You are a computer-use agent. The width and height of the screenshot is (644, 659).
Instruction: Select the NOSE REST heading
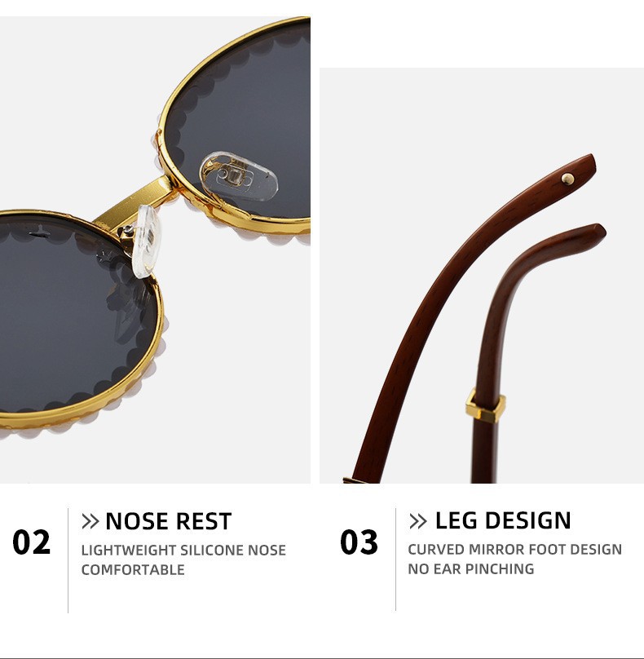(169, 521)
